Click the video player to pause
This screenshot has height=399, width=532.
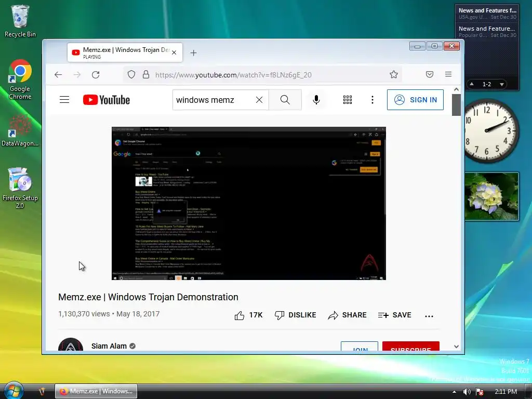pyautogui.click(x=249, y=203)
